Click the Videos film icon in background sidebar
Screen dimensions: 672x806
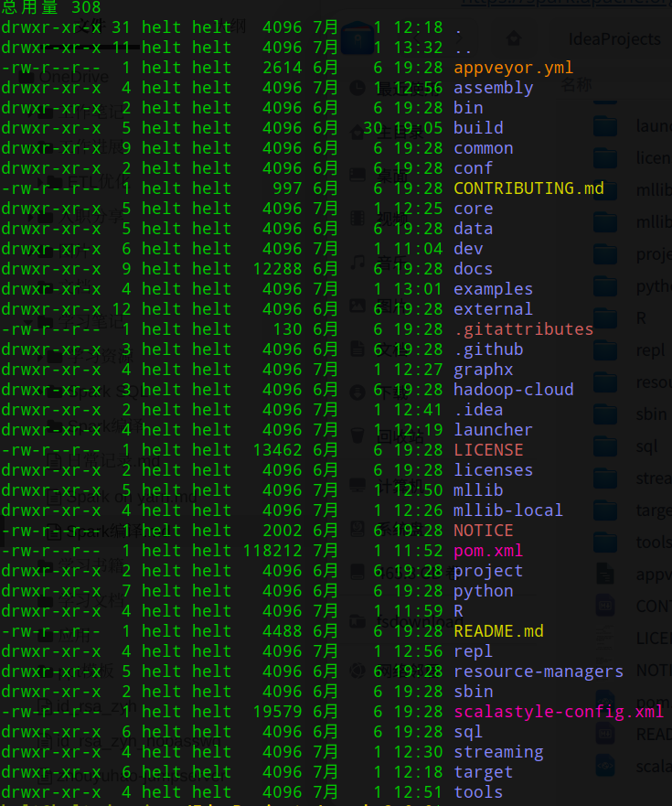[357, 218]
